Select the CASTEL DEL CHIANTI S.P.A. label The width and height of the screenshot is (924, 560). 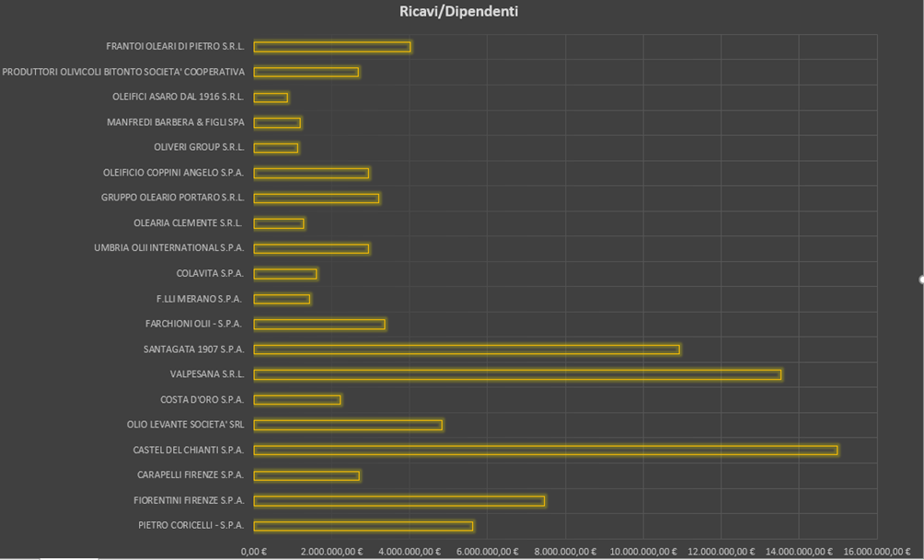click(x=189, y=450)
